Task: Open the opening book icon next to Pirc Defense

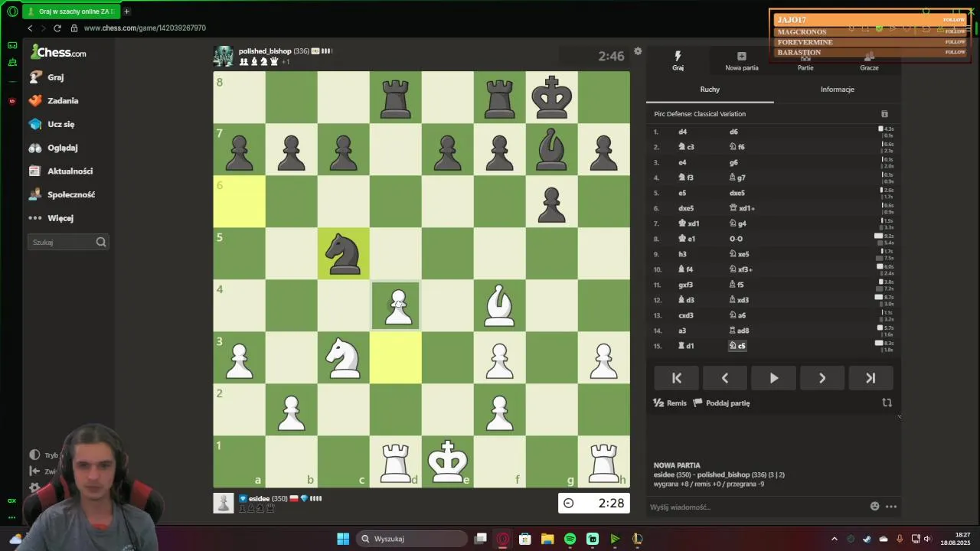Action: [884, 114]
